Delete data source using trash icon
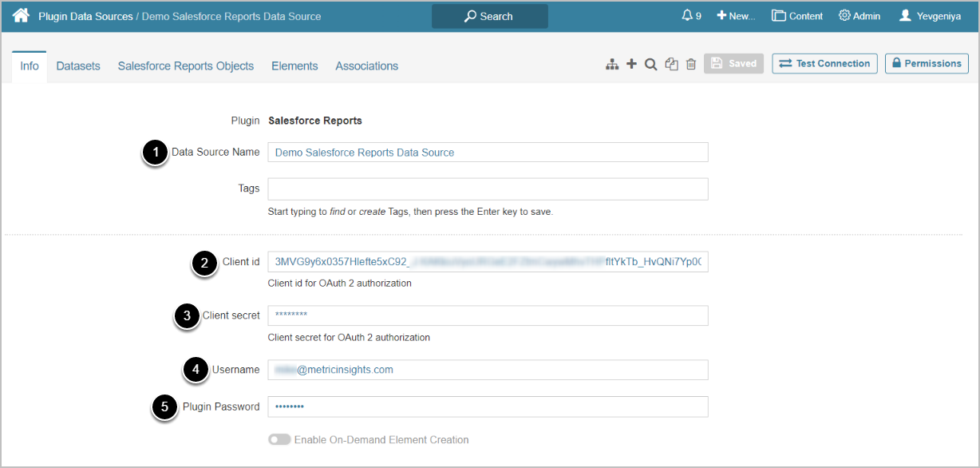Image resolution: width=980 pixels, height=468 pixels. click(x=691, y=65)
